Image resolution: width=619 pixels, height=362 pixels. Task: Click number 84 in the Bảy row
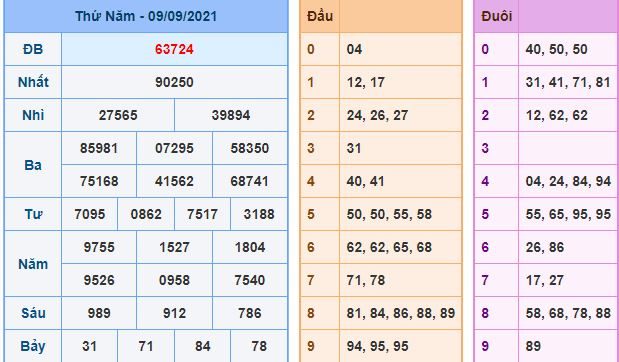pos(203,346)
